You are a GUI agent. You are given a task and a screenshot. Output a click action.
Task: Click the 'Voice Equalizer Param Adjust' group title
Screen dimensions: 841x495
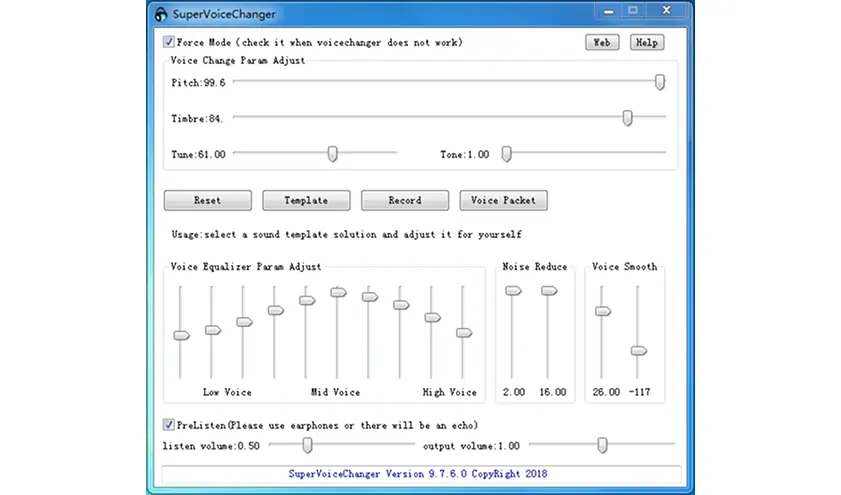(246, 267)
